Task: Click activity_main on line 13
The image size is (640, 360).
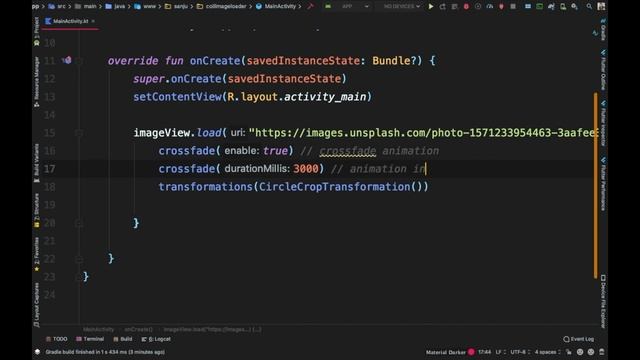Action: 325,97
